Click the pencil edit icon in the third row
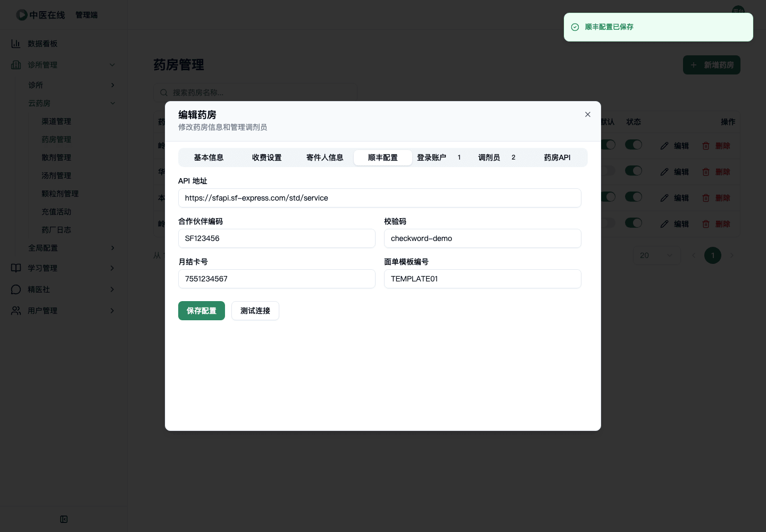 [664, 198]
